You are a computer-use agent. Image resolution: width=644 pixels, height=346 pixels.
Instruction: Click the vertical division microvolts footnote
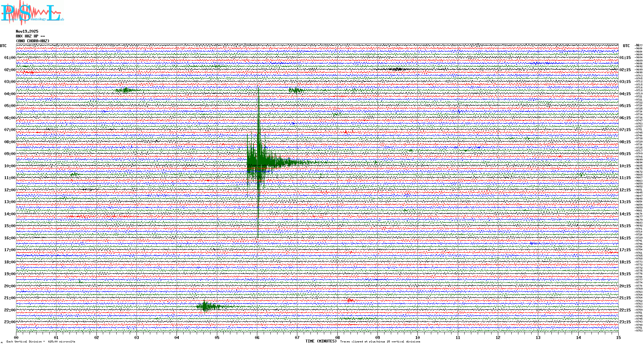[x=41, y=342]
